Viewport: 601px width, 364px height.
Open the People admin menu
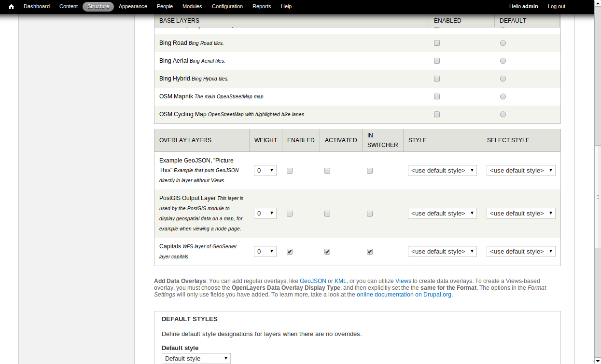165,6
